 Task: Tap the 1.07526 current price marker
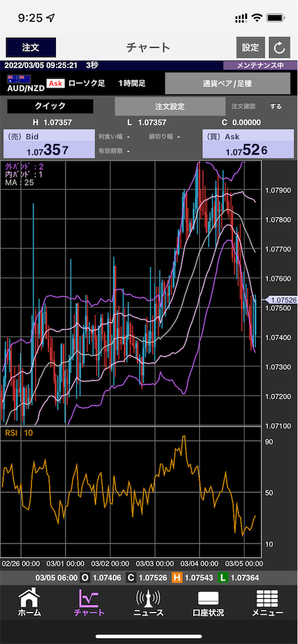point(282,300)
